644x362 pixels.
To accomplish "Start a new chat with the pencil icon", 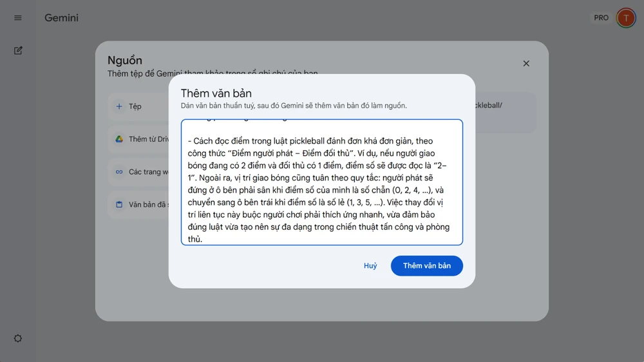I will pos(18,50).
